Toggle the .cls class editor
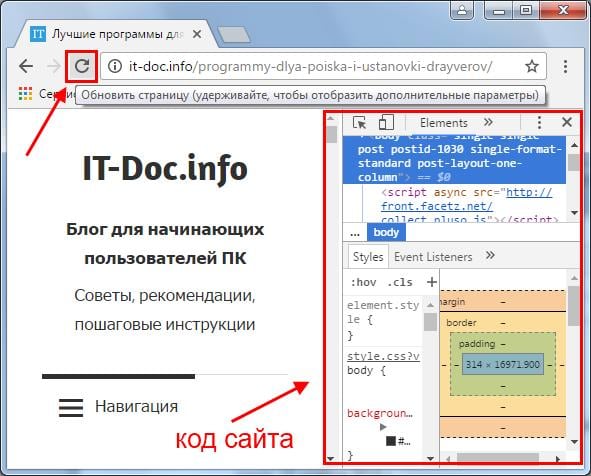 [x=400, y=282]
